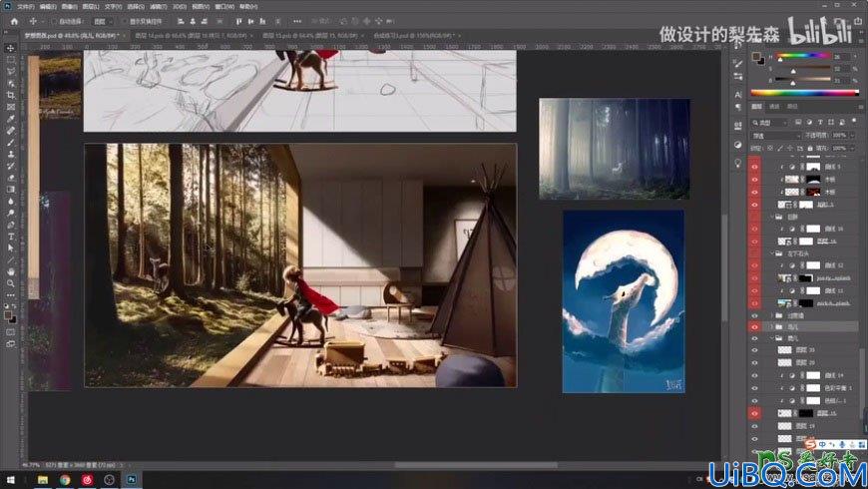
Task: Open the 编辑 (Edit) menu
Action: (x=48, y=7)
